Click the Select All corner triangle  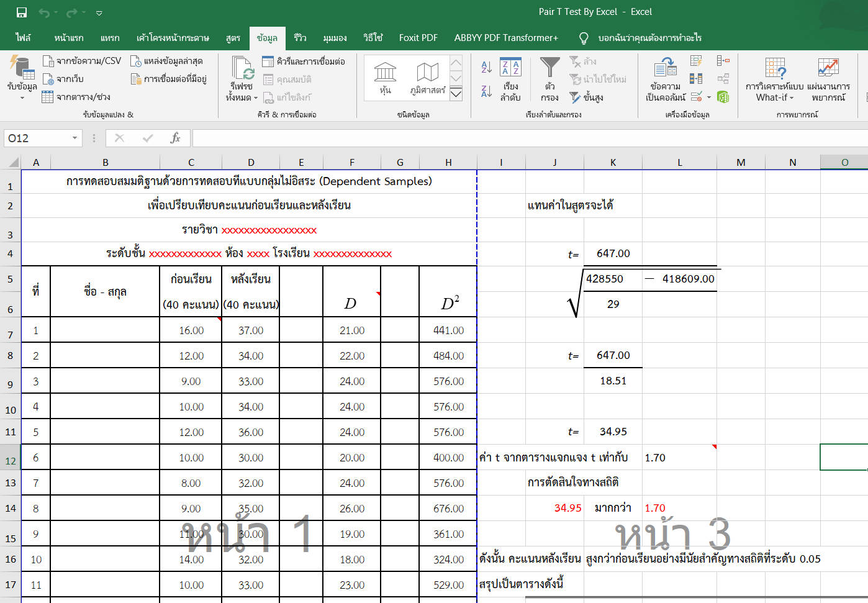[12, 163]
